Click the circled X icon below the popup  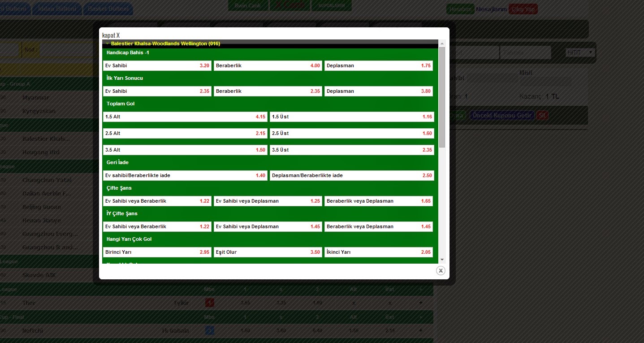(x=441, y=270)
